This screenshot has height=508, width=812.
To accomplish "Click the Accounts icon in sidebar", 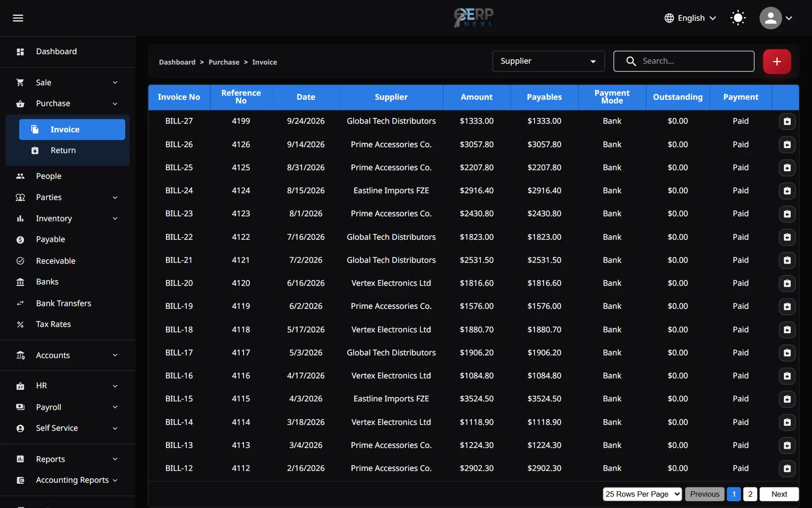I will (x=20, y=356).
